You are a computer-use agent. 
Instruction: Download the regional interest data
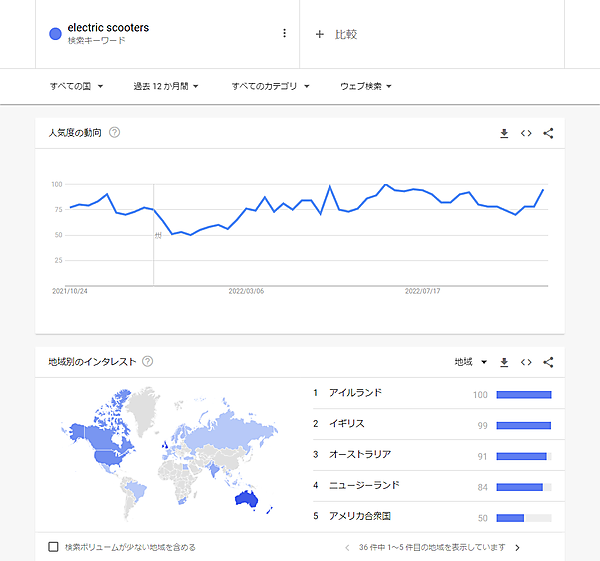click(x=504, y=362)
